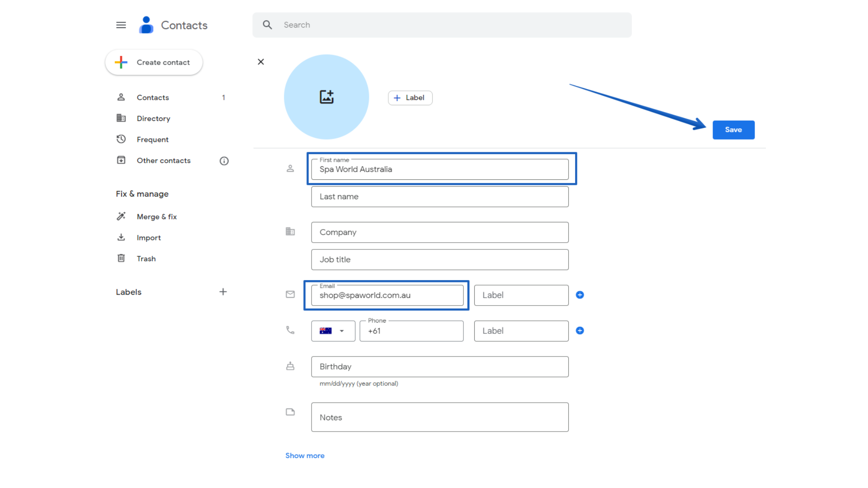Click the blue plus icon to add another email
The width and height of the screenshot is (868, 488).
pyautogui.click(x=580, y=295)
